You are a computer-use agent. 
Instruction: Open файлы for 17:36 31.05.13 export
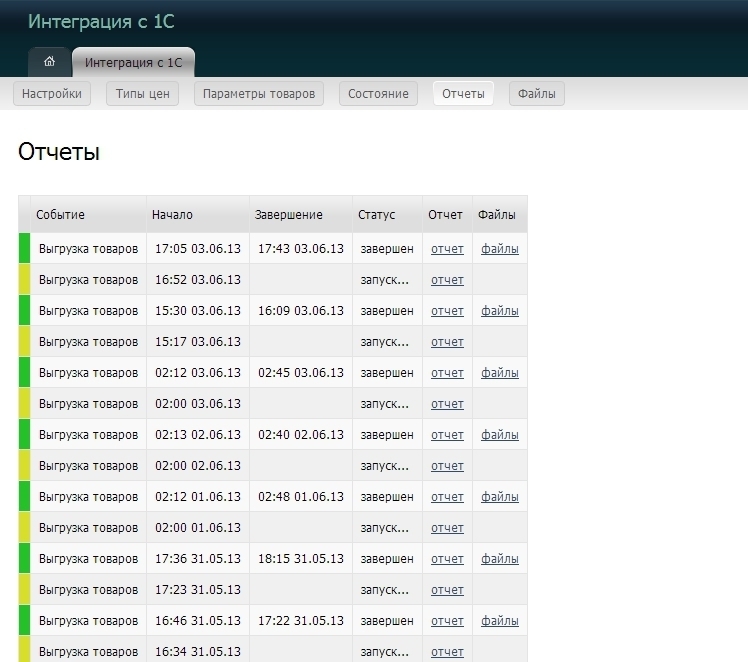pos(500,559)
